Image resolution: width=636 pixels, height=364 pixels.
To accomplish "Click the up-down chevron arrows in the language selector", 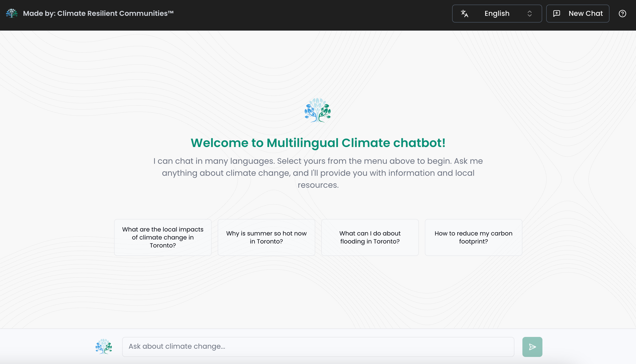I will click(x=529, y=14).
